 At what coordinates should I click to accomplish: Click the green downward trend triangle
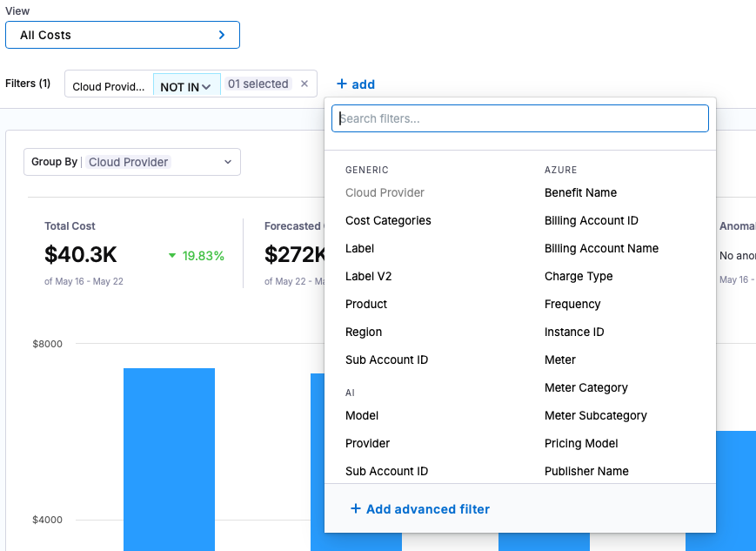click(x=172, y=256)
